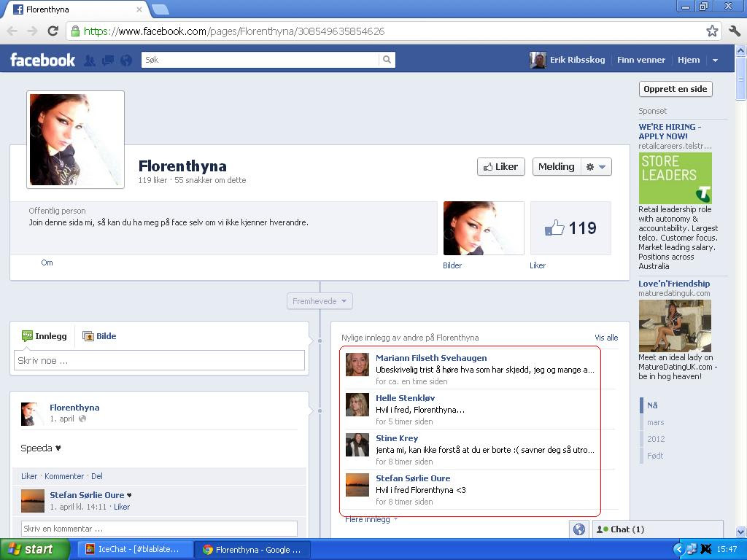This screenshot has height=560, width=747.
Task: Click Kommenter under Speeda post
Action: pos(64,476)
